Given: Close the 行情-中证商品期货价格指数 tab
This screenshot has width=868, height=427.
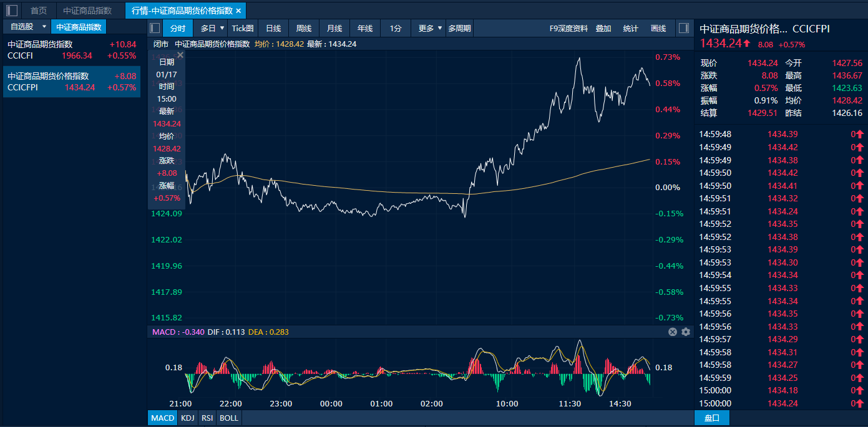Looking at the screenshot, I should pos(238,11).
